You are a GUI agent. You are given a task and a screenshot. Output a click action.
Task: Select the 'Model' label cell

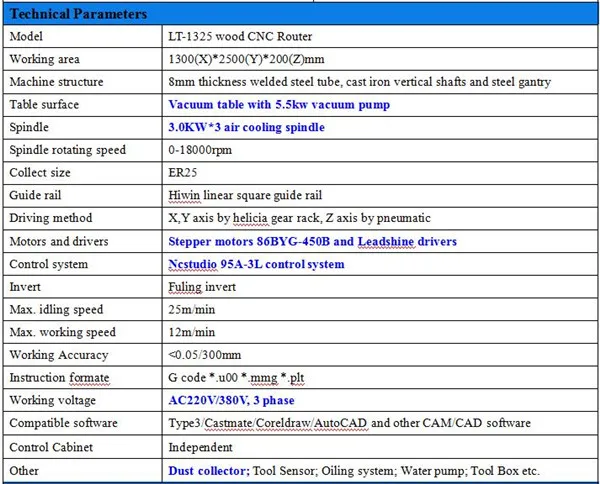point(83,36)
